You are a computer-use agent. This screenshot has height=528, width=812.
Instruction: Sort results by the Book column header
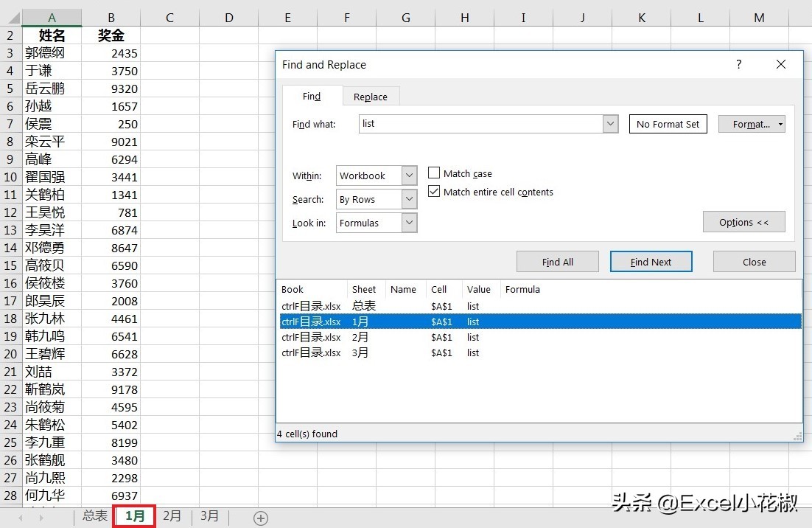[312, 289]
